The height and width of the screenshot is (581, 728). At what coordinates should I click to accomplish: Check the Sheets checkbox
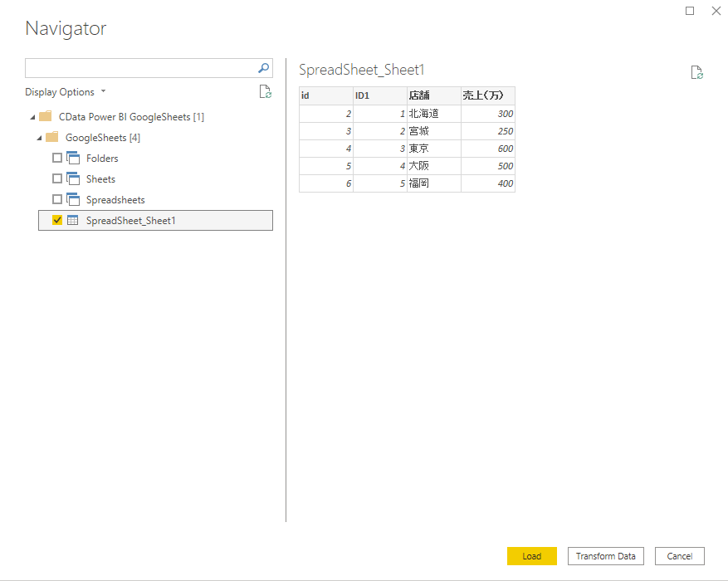(x=57, y=178)
